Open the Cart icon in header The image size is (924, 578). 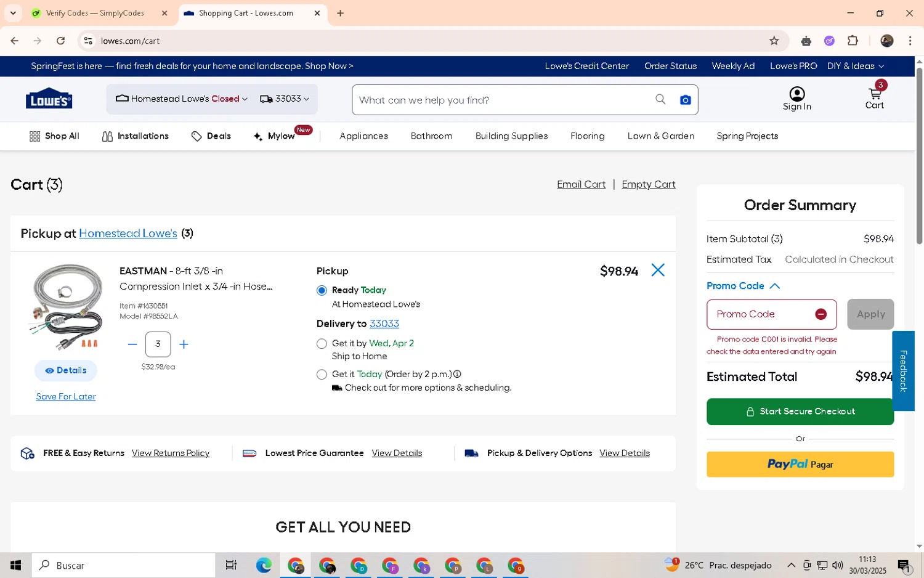(875, 97)
